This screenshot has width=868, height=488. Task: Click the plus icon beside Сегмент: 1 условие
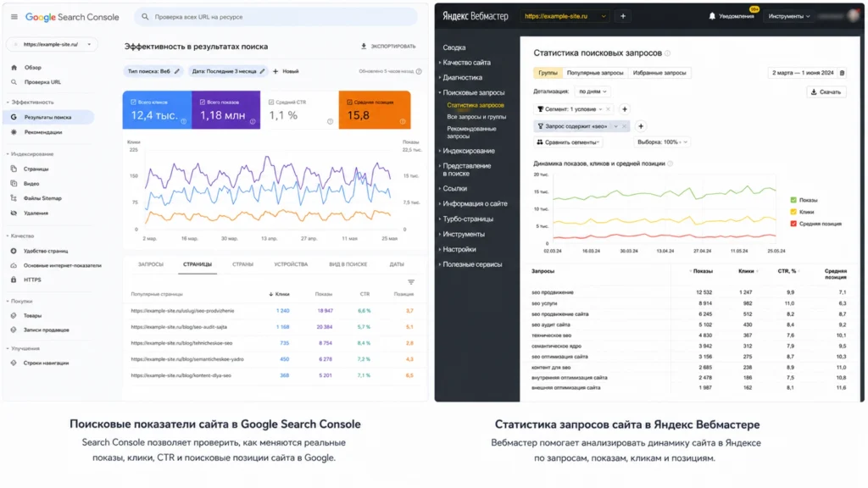point(625,109)
